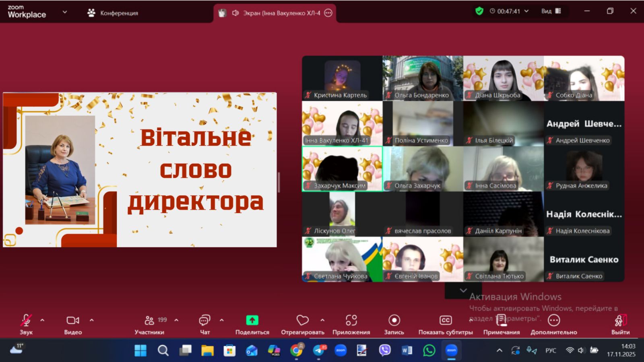The height and width of the screenshot is (362, 644).
Task: Open the Примечания notes icon
Action: (x=501, y=320)
